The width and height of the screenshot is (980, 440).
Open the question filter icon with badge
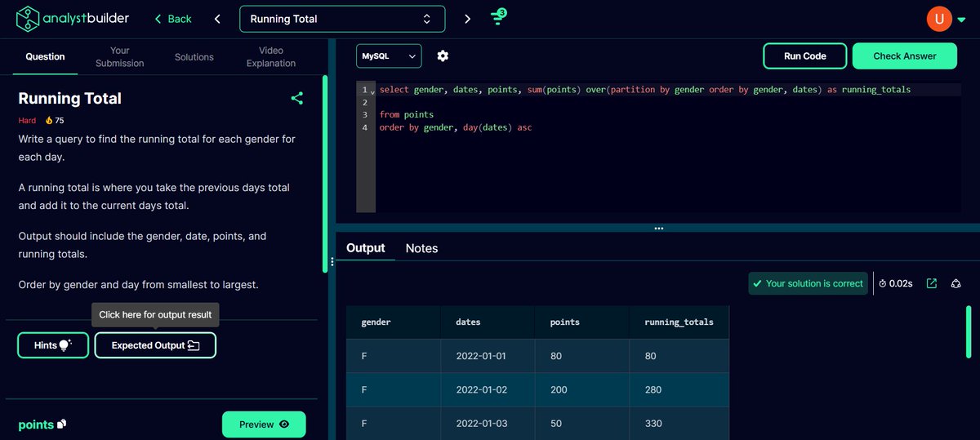tap(498, 17)
